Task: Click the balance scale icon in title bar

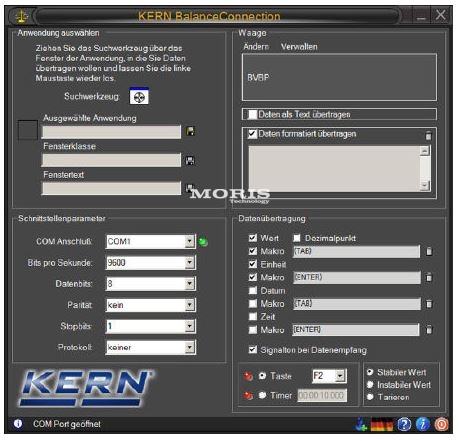Action: pyautogui.click(x=22, y=16)
